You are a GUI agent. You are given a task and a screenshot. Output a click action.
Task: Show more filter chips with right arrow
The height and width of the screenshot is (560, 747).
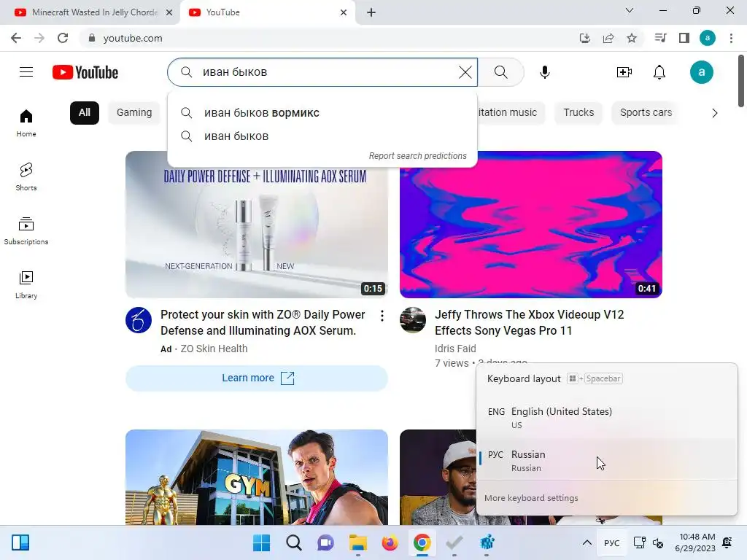coord(715,113)
